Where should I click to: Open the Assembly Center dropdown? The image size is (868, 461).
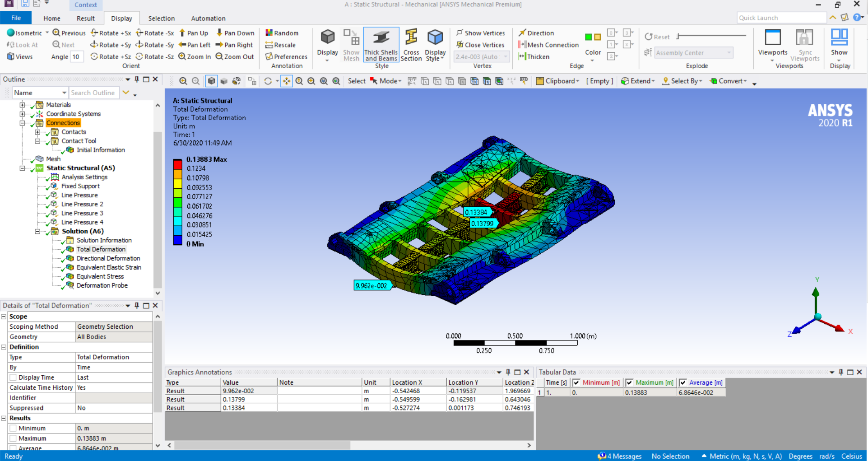click(693, 53)
